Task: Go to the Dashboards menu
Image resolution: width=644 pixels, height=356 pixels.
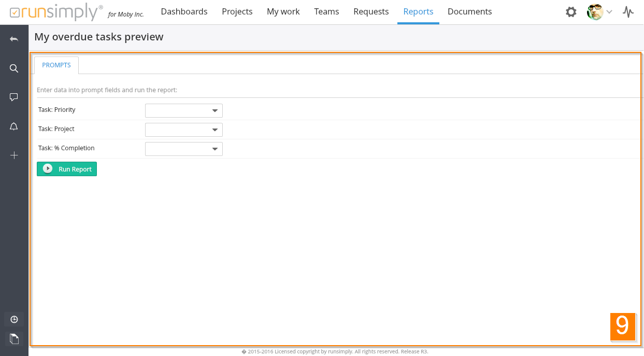Action: point(184,11)
